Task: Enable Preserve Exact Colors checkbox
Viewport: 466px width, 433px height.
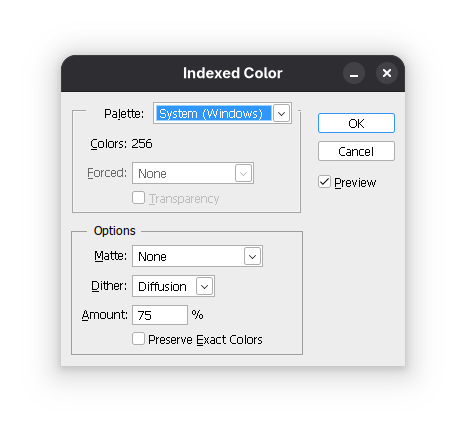Action: coord(138,339)
